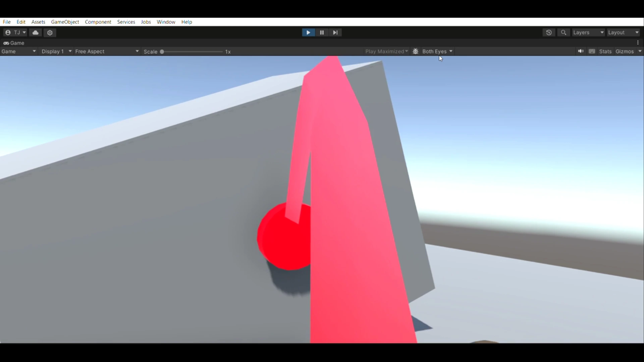Toggle the Gizmos button
The width and height of the screenshot is (644, 362).
625,51
